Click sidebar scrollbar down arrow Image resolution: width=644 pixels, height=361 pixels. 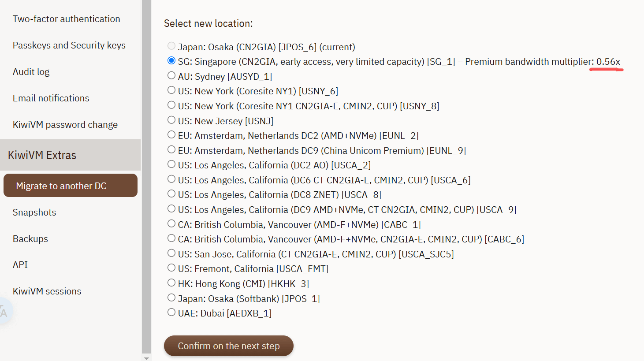pos(146,358)
